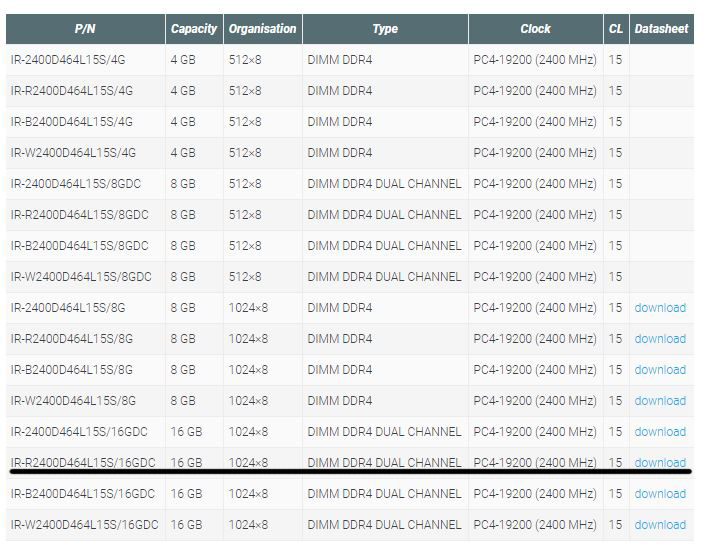711x551 pixels.
Task: Open download link for IR-W2400D464L15S/8G
Action: tap(660, 401)
